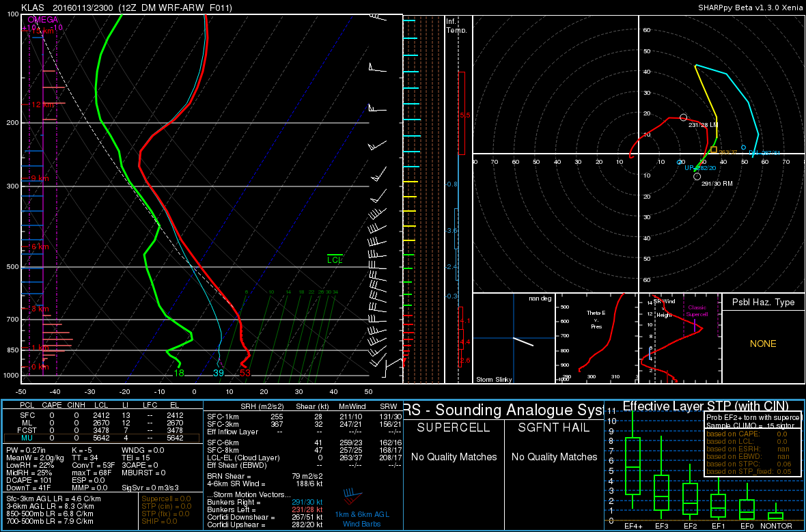Select the highlighted MU parcel row
The image size is (806, 532).
[x=102, y=438]
